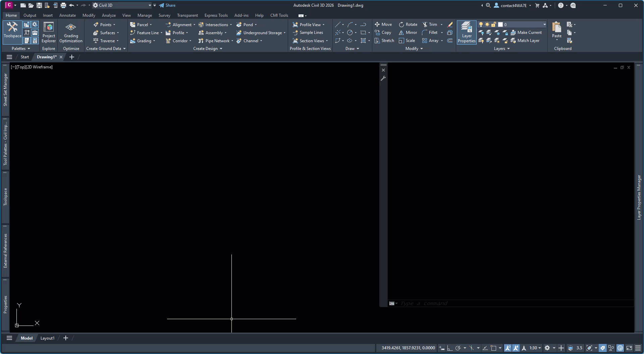Switch to the Layout1 tab
The height and width of the screenshot is (354, 644).
click(47, 338)
